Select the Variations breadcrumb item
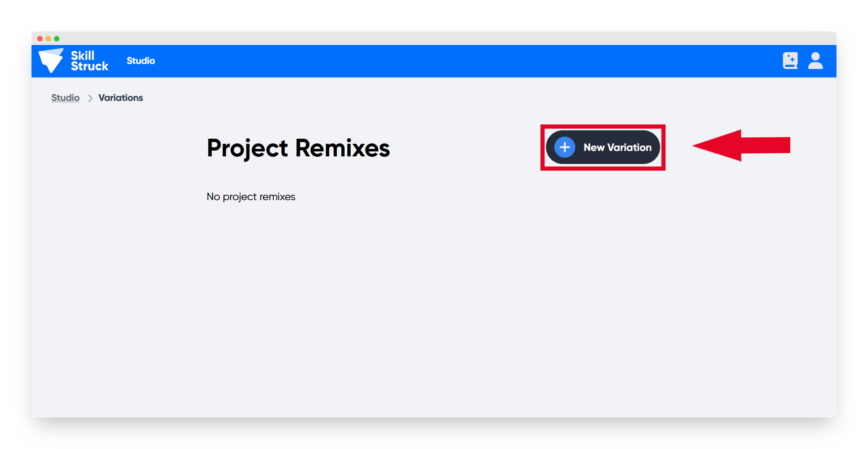 [120, 97]
